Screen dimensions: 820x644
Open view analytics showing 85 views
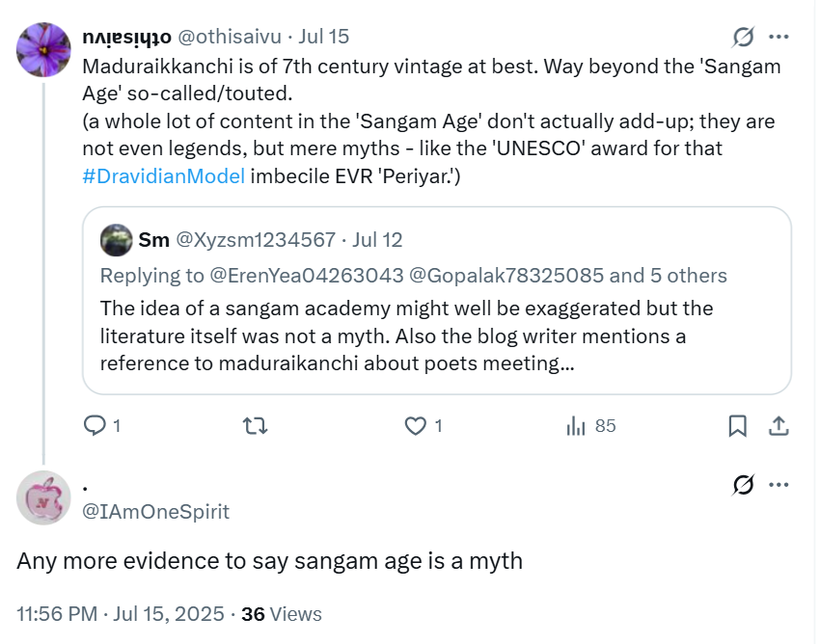(579, 425)
